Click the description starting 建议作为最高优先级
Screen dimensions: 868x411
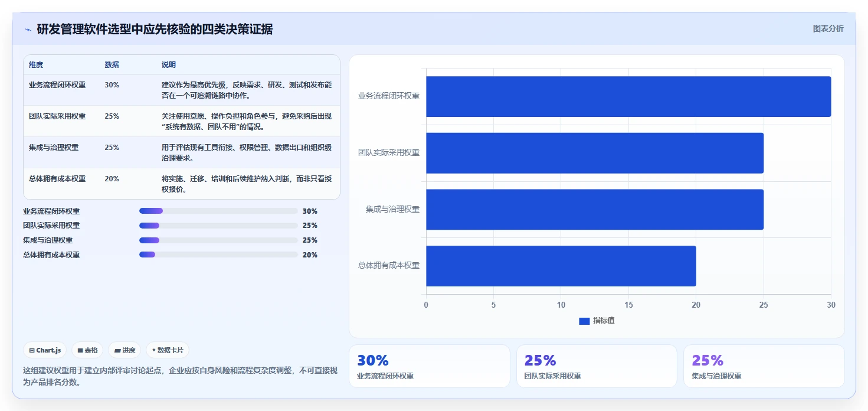click(247, 90)
